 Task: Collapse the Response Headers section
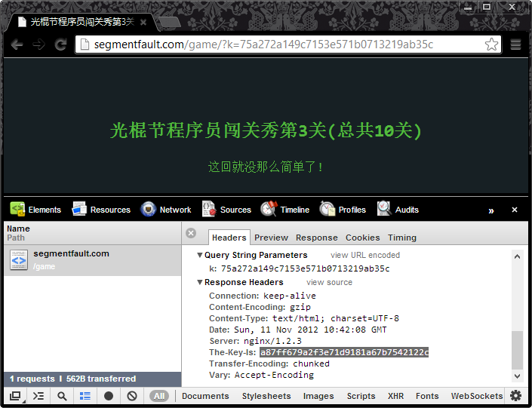200,283
